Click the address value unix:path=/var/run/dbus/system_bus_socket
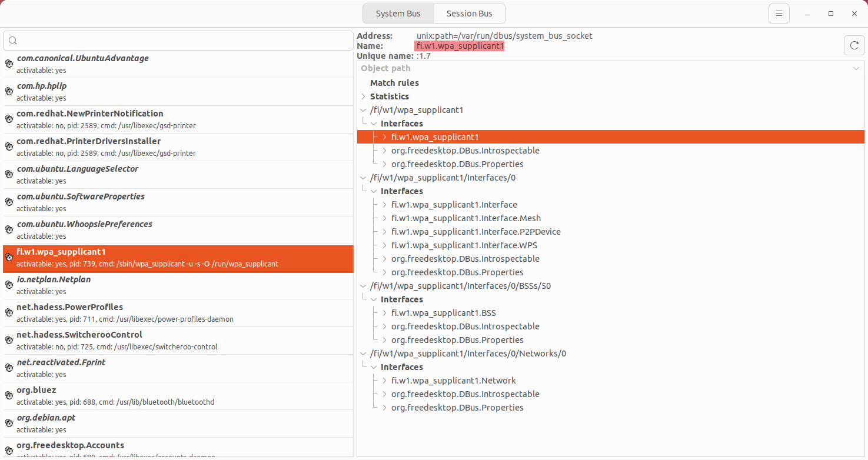This screenshot has width=868, height=460. [504, 36]
